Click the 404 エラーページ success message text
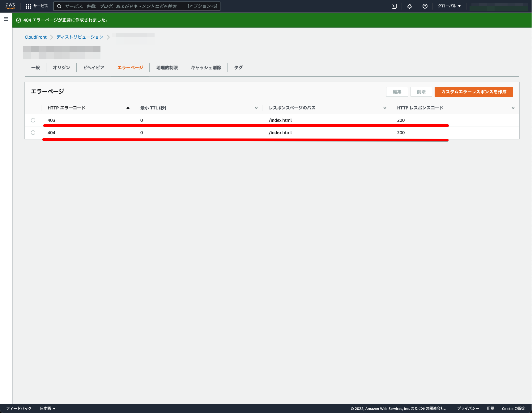 (x=66, y=20)
